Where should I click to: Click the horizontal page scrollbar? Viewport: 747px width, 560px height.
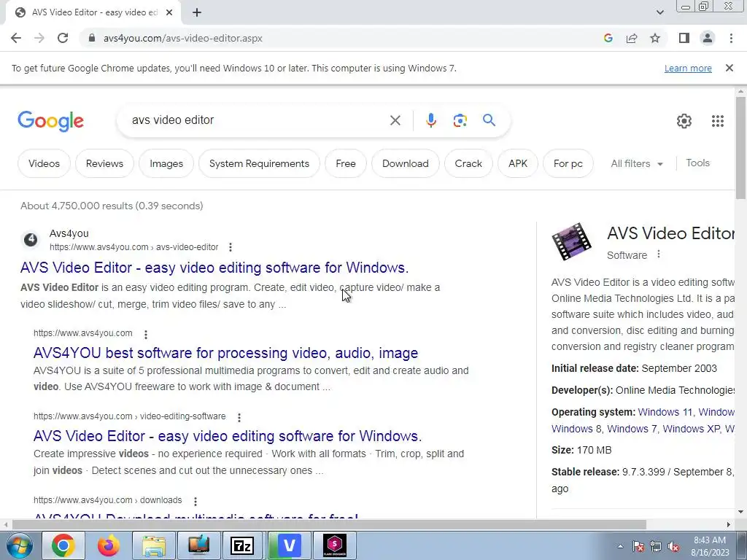pyautogui.click(x=329, y=524)
